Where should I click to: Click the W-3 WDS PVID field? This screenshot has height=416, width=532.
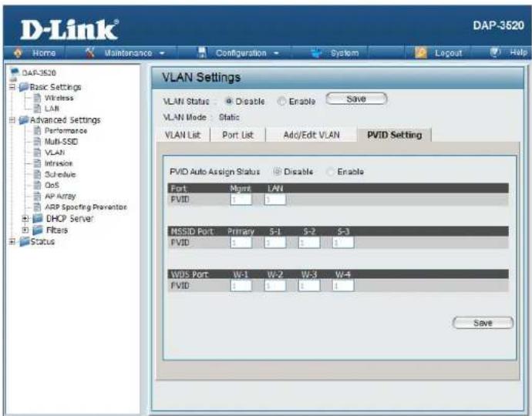tap(309, 286)
